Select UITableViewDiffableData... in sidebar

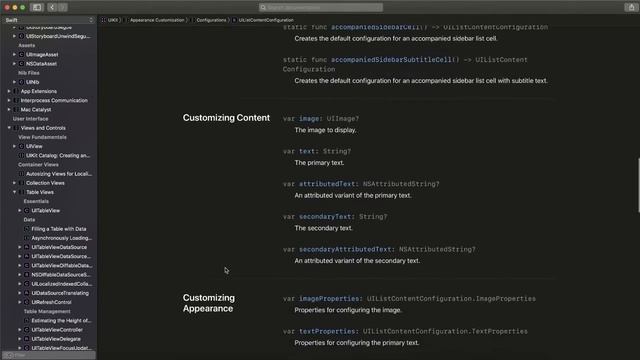tap(62, 265)
